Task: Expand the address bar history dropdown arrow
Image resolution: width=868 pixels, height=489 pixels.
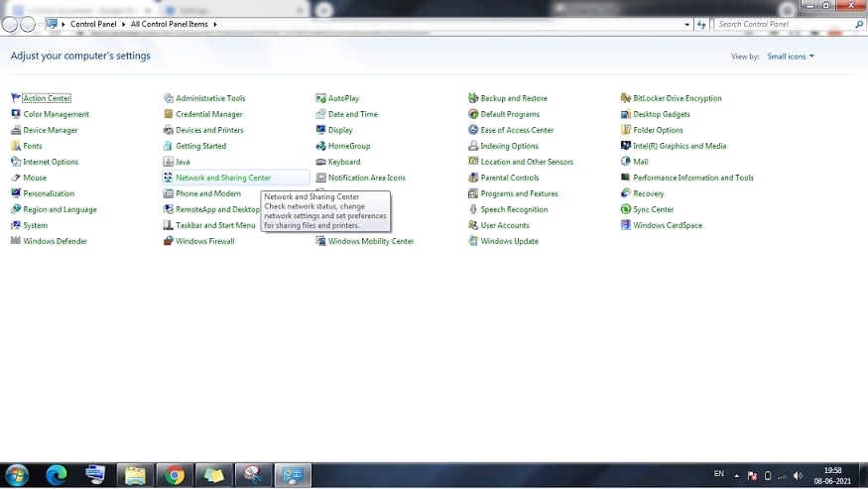Action: pyautogui.click(x=687, y=25)
